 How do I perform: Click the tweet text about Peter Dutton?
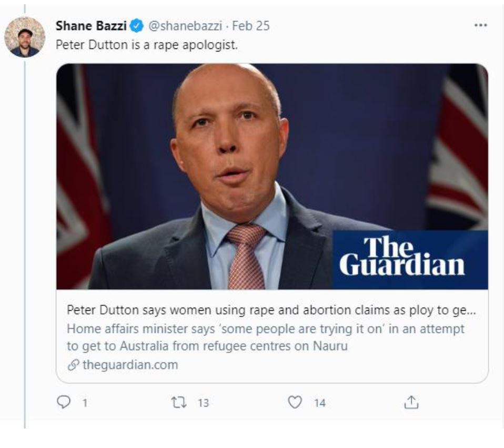147,45
